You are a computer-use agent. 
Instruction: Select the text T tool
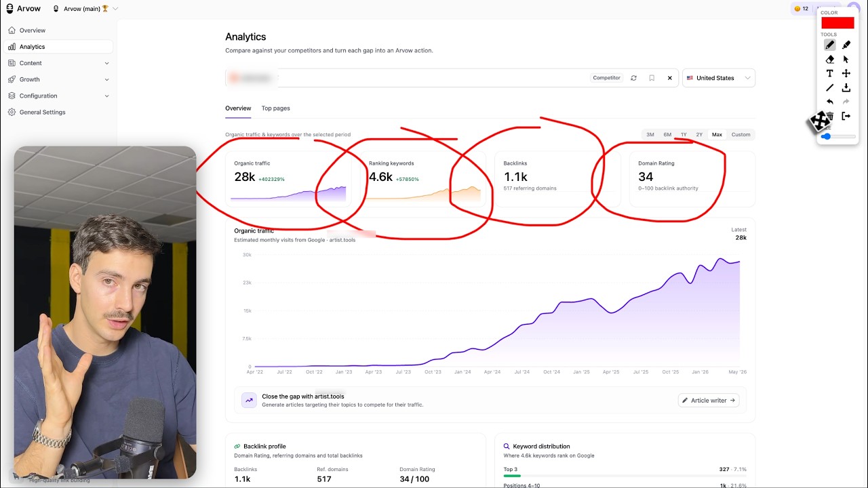tap(829, 73)
